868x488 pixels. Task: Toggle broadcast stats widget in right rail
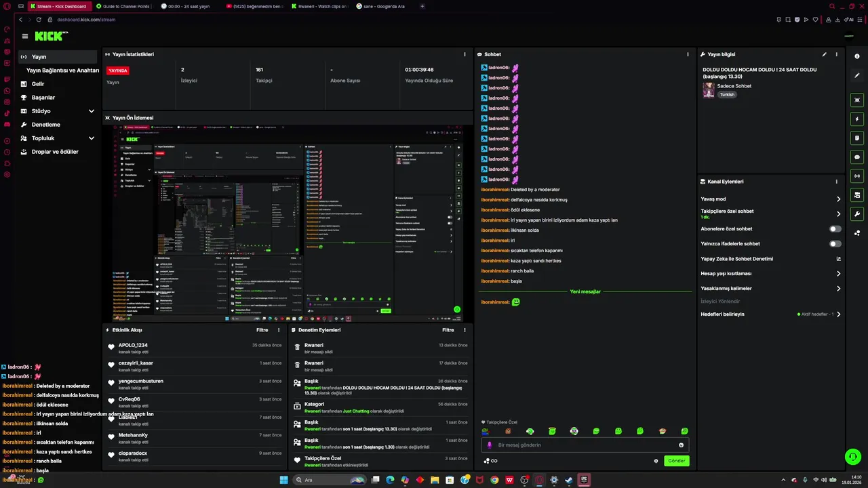coord(857,176)
